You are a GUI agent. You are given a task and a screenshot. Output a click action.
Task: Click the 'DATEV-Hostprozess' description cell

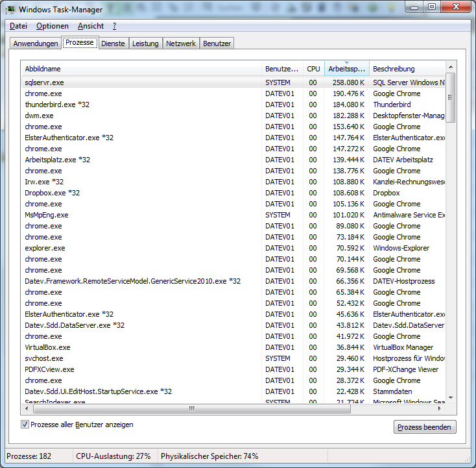[404, 281]
